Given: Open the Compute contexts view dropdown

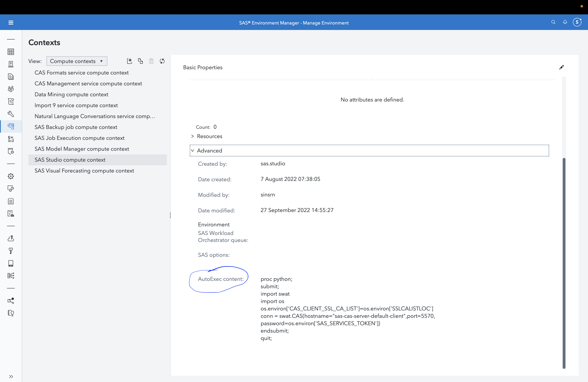Looking at the screenshot, I should click(77, 61).
